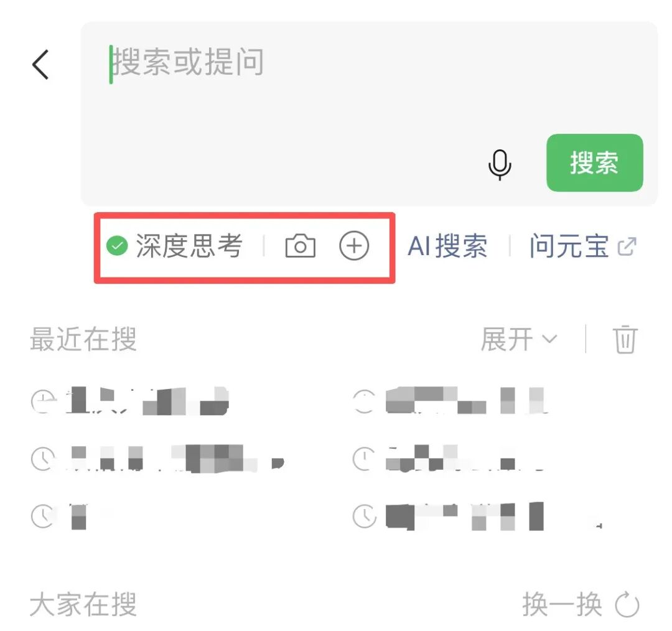
Task: Refresh trending searches with circular arrow icon
Action: (627, 604)
